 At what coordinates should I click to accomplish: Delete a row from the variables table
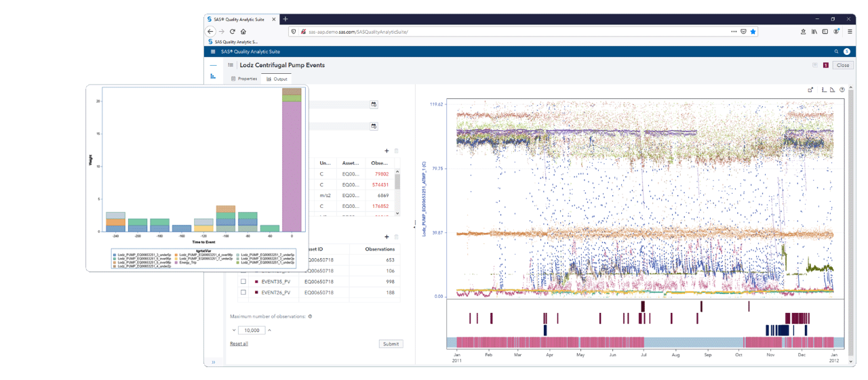pyautogui.click(x=397, y=151)
